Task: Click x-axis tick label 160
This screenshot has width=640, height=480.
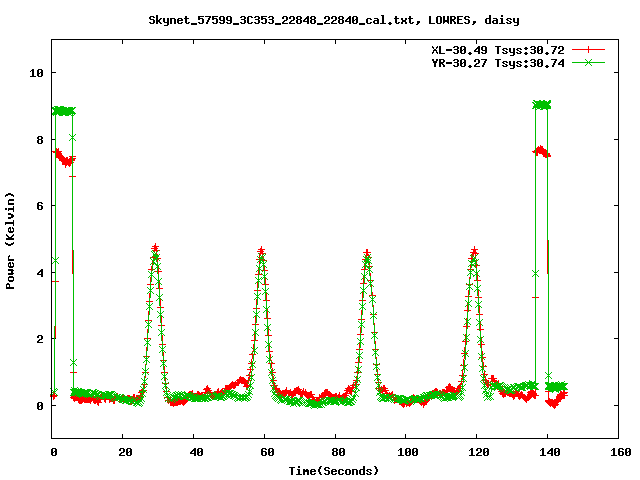Action: [x=620, y=452]
